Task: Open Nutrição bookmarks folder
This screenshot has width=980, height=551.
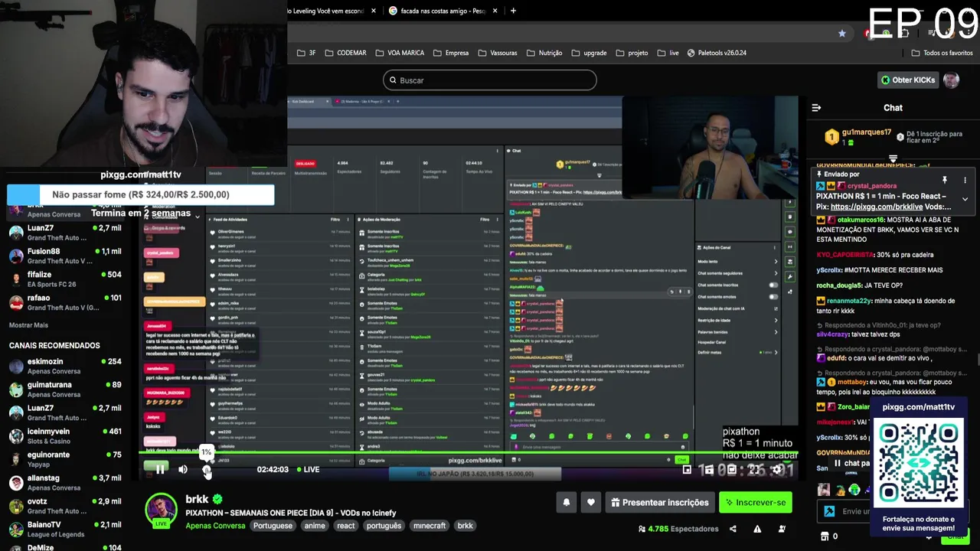Action: pyautogui.click(x=544, y=53)
